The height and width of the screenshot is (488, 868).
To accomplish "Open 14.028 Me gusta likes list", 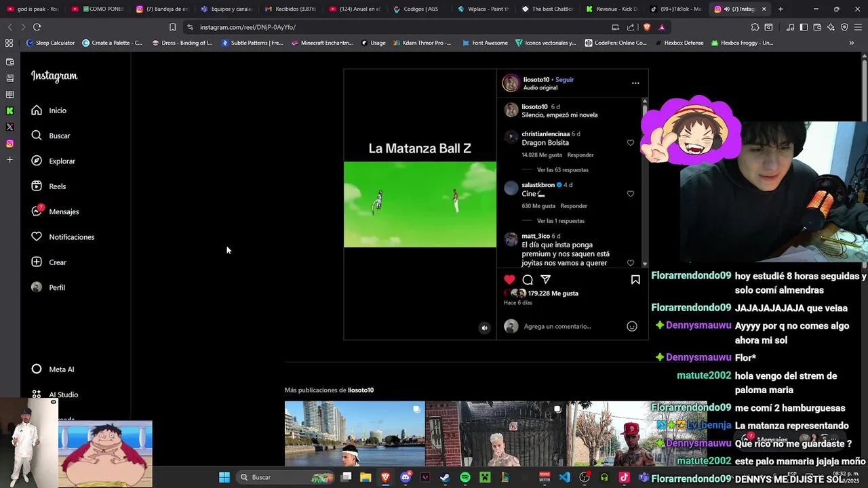I will click(542, 155).
